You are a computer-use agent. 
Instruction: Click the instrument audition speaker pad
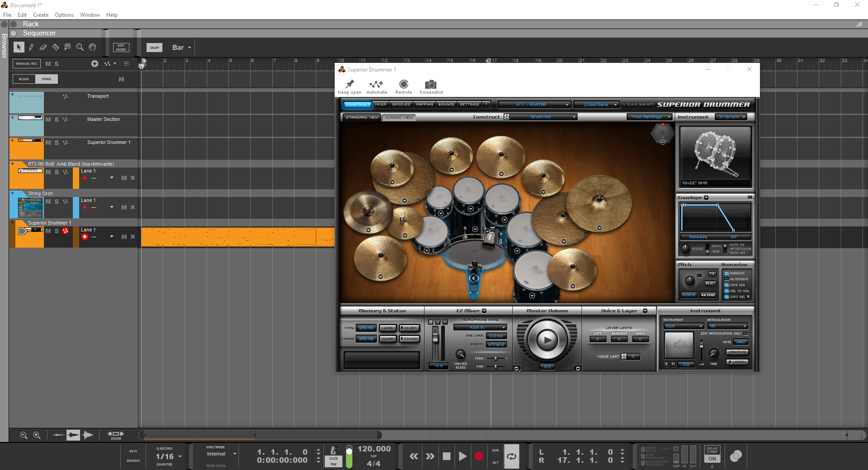pyautogui.click(x=679, y=345)
